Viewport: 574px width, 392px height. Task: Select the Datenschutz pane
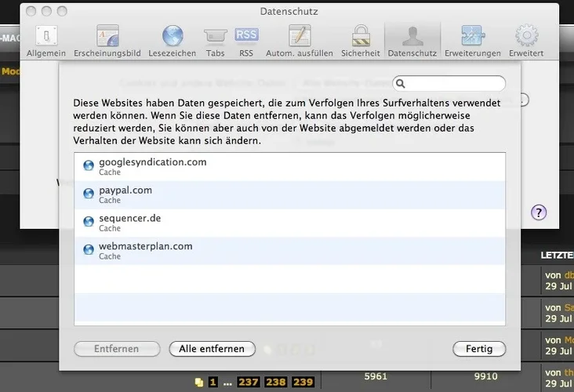[412, 41]
